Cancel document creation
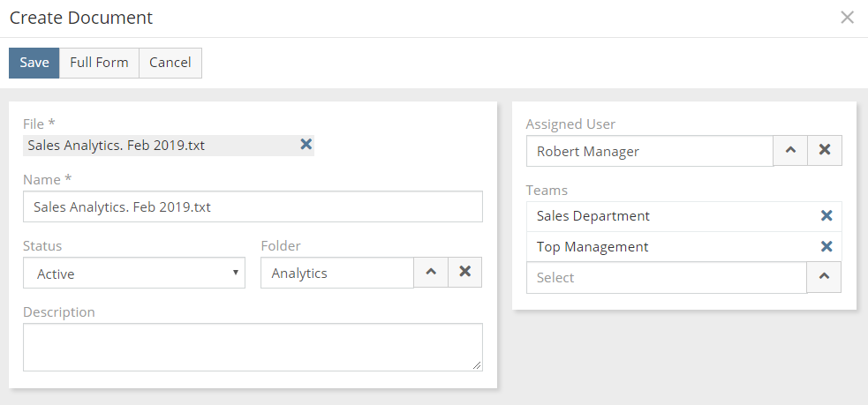 click(x=170, y=63)
